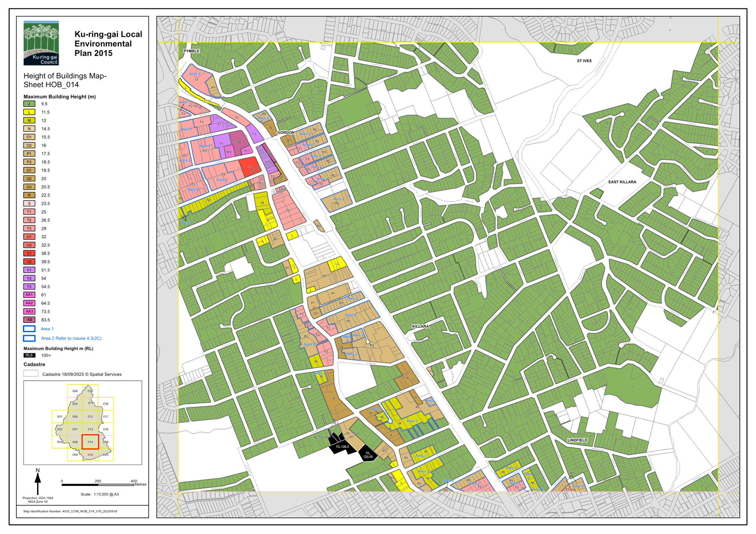Click the Ku-ring-gai Council logo

pyautogui.click(x=41, y=43)
